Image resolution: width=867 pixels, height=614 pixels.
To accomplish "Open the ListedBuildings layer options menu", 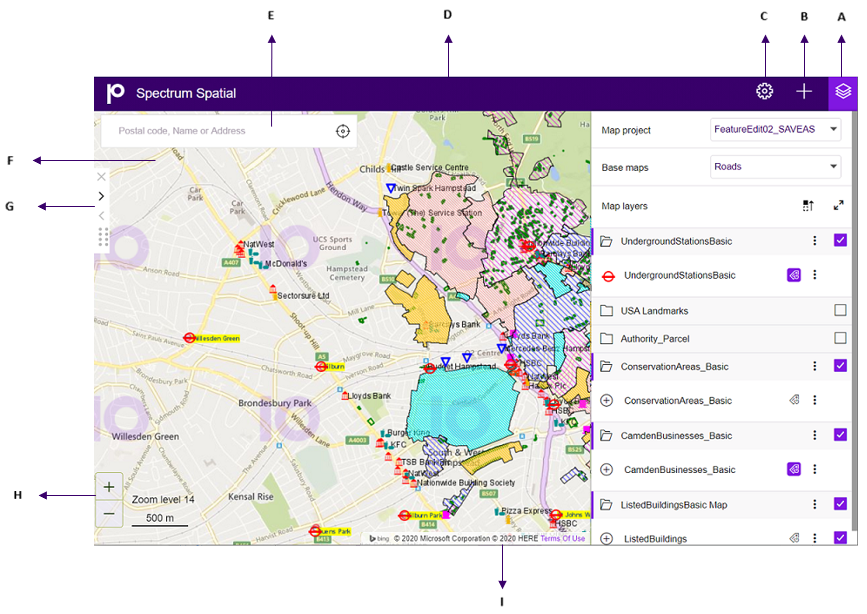I will click(814, 538).
